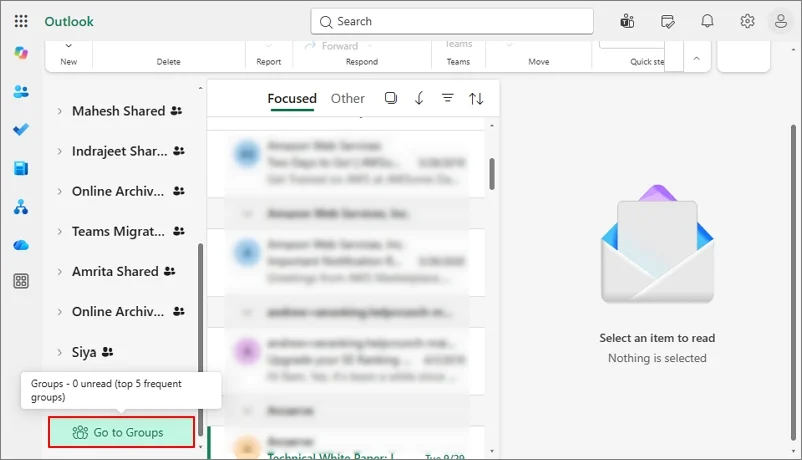Open Settings gear icon
802x460 pixels.
tap(747, 21)
